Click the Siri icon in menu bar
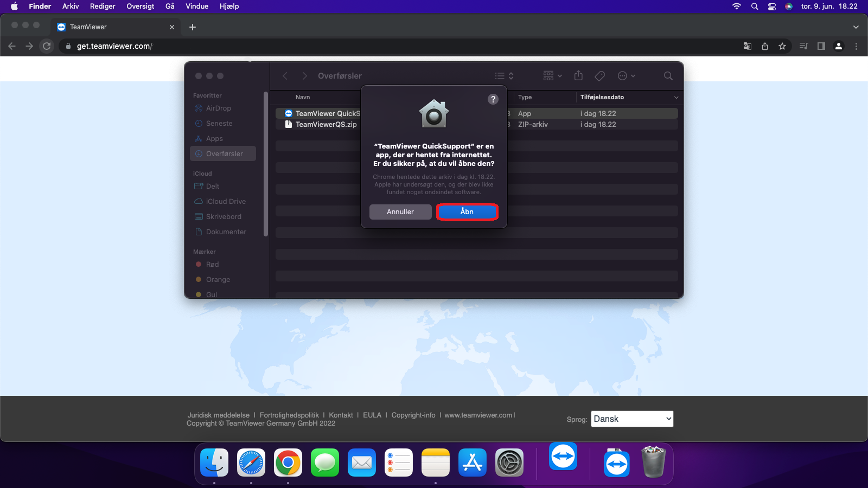This screenshot has height=488, width=868. point(789,7)
